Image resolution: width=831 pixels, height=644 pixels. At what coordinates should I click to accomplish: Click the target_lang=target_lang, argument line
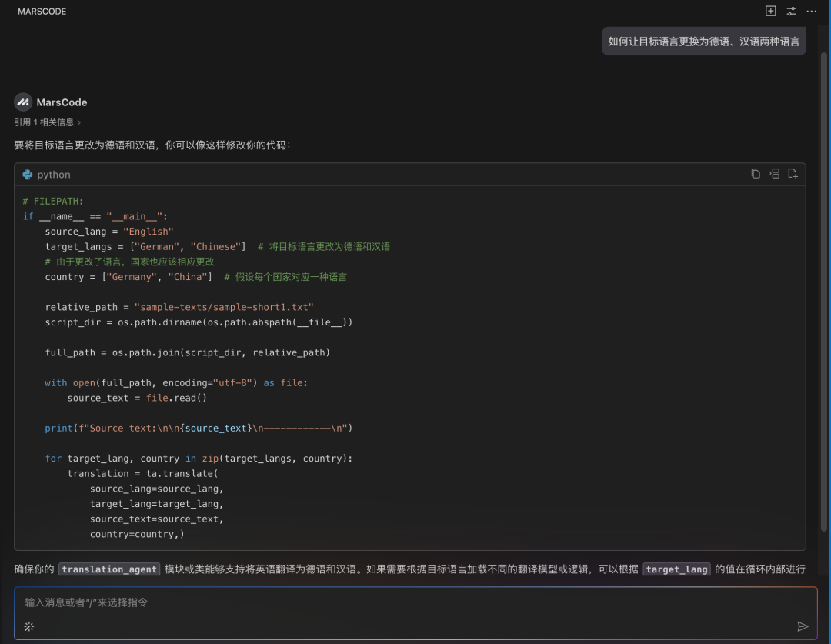click(157, 504)
